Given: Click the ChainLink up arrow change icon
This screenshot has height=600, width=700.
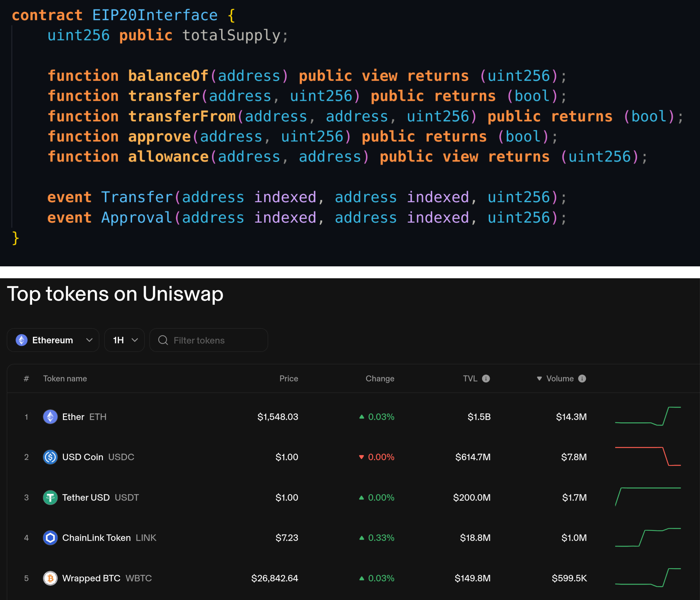Looking at the screenshot, I should pos(362,538).
